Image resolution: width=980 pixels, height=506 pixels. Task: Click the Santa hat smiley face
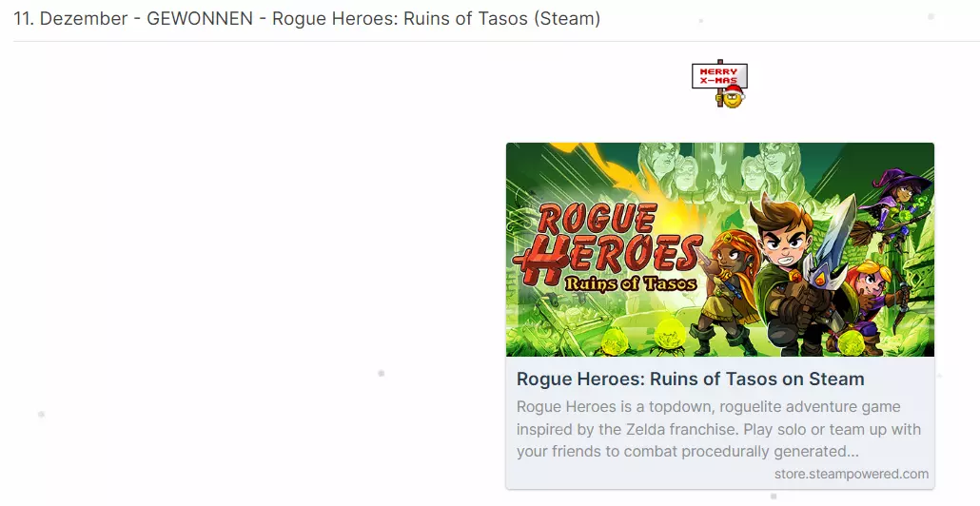(730, 97)
